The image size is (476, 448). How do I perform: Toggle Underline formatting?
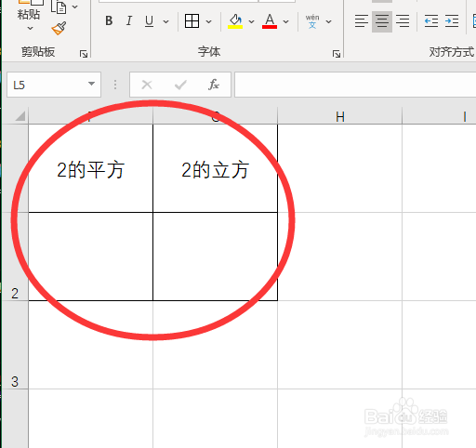(x=149, y=21)
